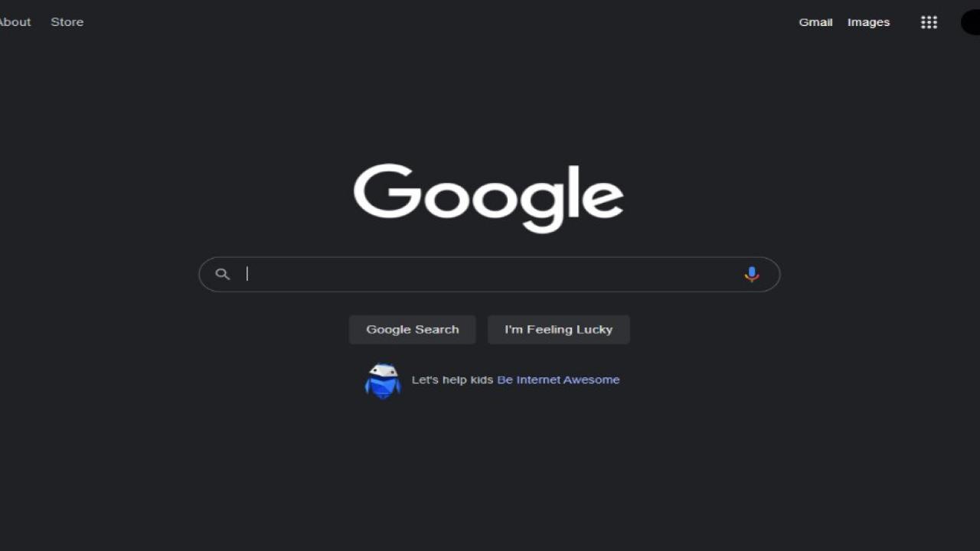
Task: Click the blue robot mascot icon
Action: (x=383, y=380)
